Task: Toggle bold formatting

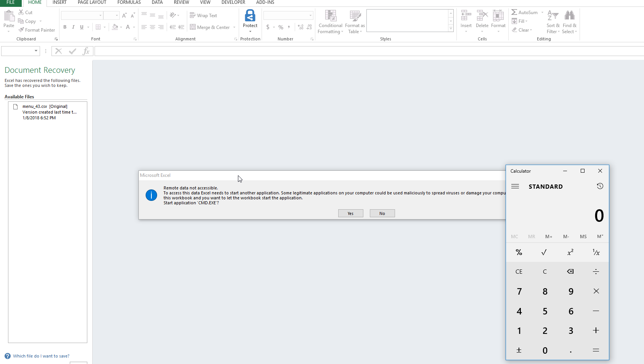Action: (x=65, y=27)
